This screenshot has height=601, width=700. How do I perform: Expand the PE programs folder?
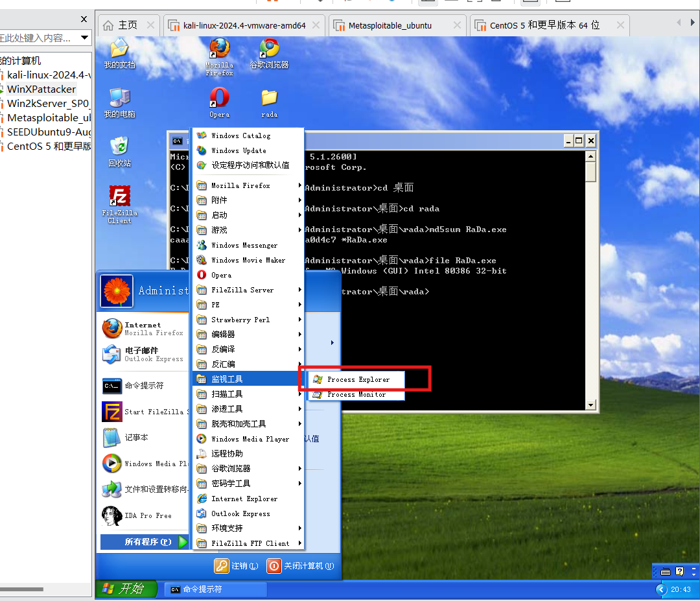248,305
